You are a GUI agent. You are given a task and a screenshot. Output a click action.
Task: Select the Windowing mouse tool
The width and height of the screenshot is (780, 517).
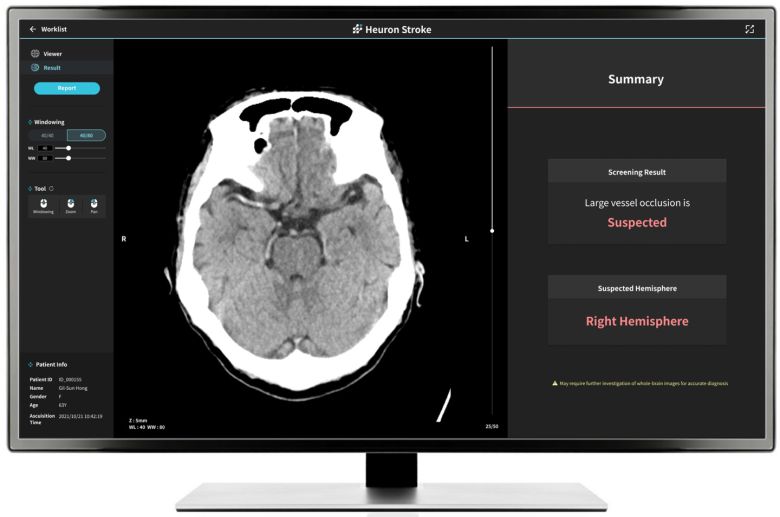(43, 205)
